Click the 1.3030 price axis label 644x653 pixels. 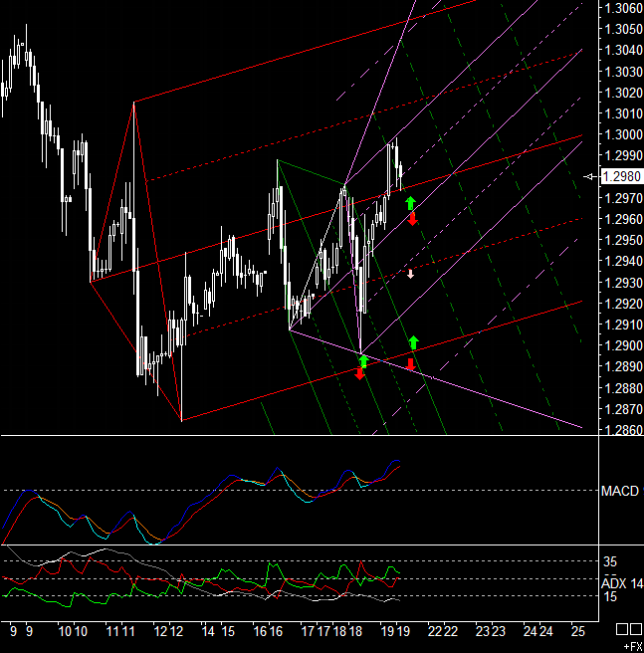(623, 72)
